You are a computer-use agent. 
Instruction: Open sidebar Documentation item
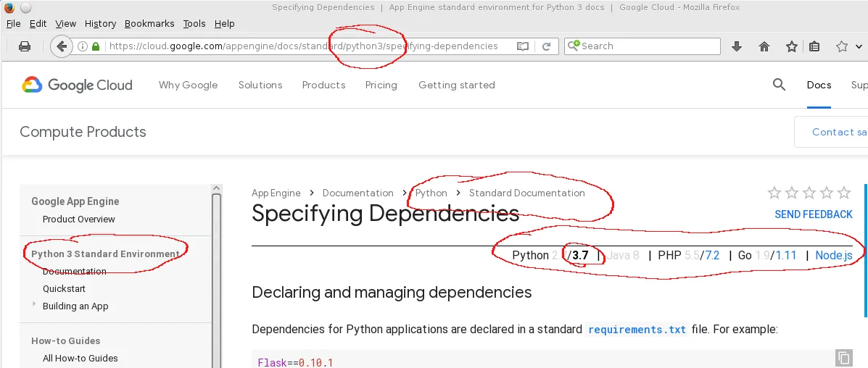click(74, 271)
